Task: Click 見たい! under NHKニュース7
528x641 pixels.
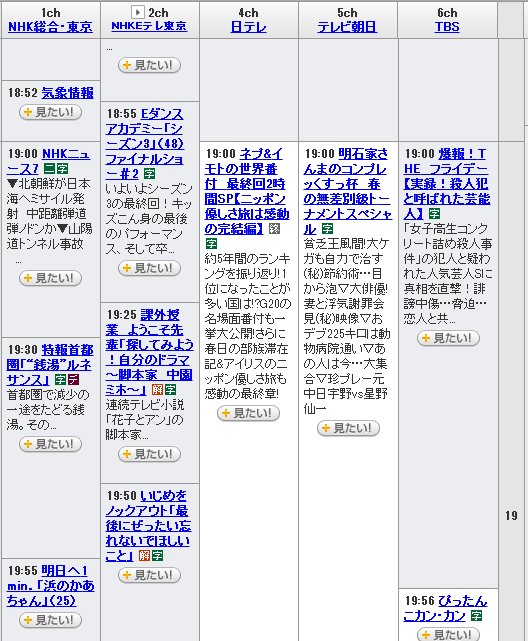Action: [x=50, y=278]
